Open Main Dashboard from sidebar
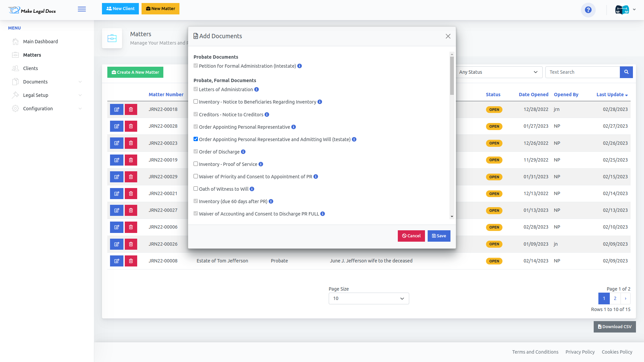Image resolution: width=644 pixels, height=362 pixels. 40,42
